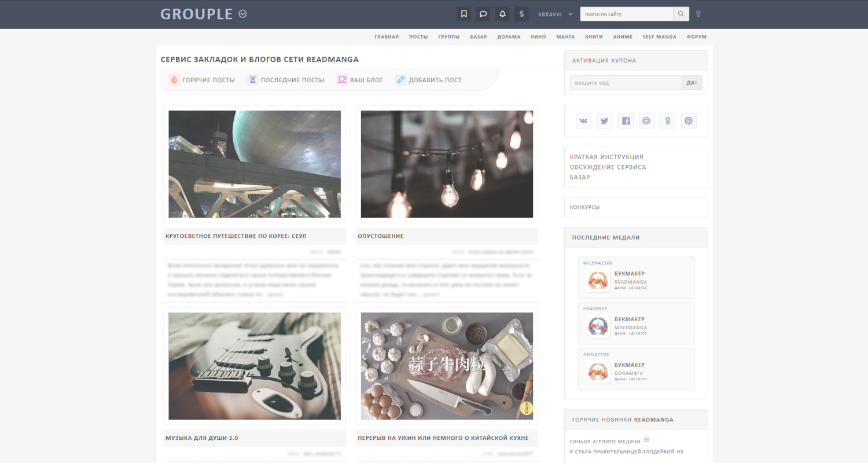
Task: Open the messages chat bubble icon
Action: point(483,13)
